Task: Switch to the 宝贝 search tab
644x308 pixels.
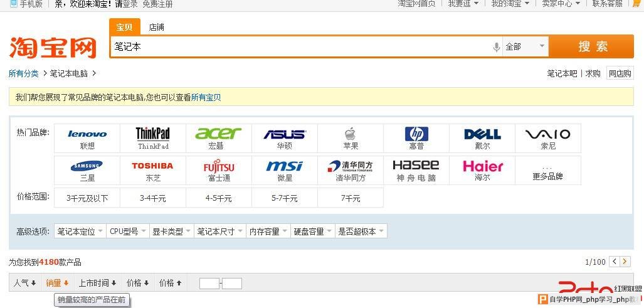Action: point(124,27)
